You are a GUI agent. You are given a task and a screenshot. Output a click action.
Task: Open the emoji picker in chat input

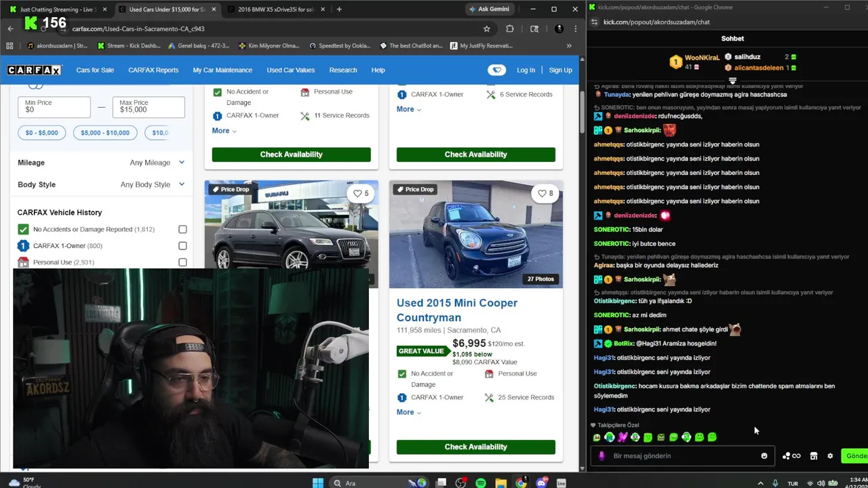pos(764,456)
